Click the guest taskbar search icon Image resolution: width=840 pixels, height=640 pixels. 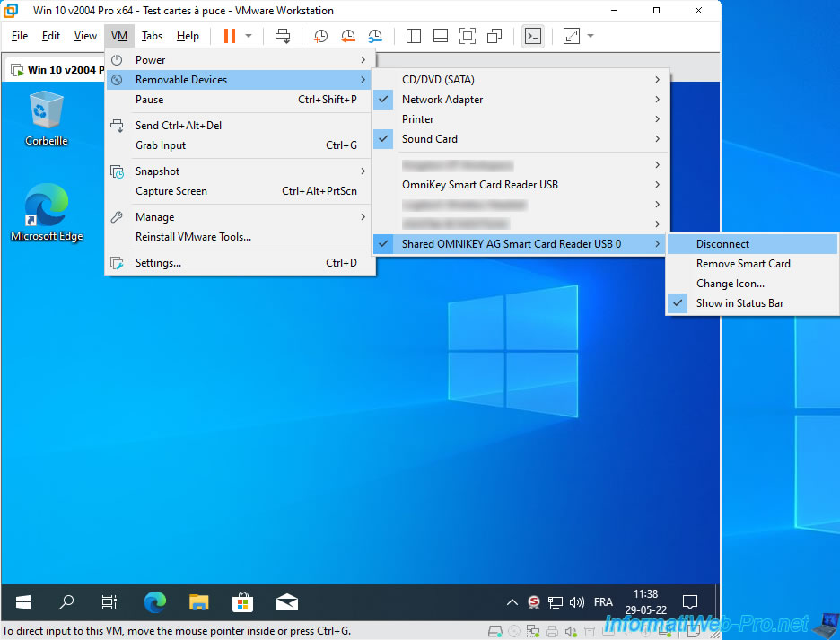click(x=66, y=602)
